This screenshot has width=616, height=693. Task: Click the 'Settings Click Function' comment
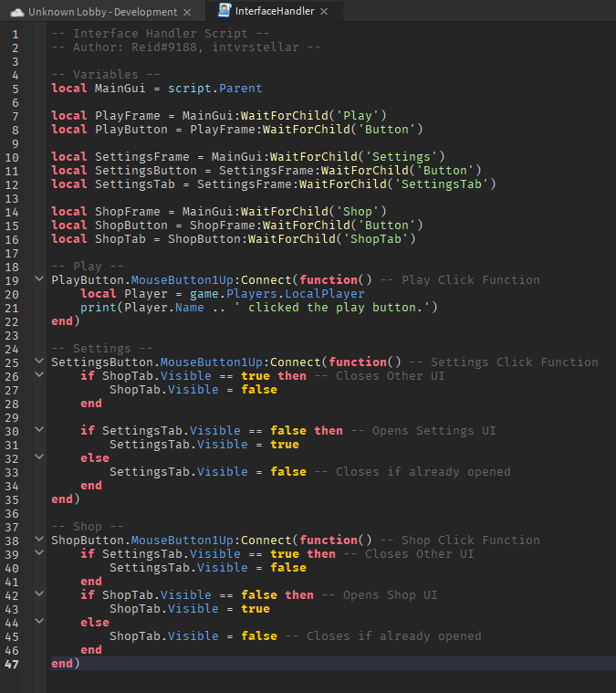tap(504, 362)
